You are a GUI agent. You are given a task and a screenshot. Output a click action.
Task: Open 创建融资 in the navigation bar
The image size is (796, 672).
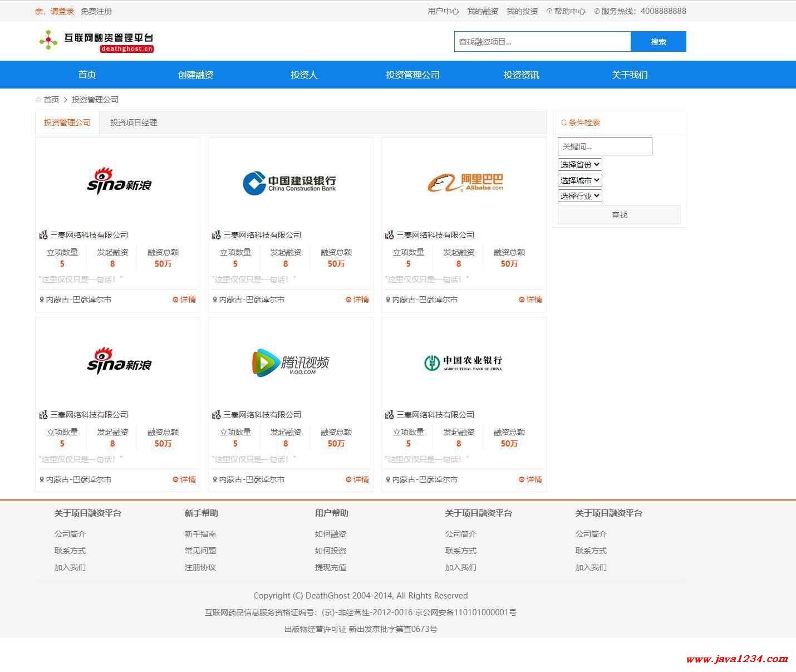pyautogui.click(x=195, y=75)
